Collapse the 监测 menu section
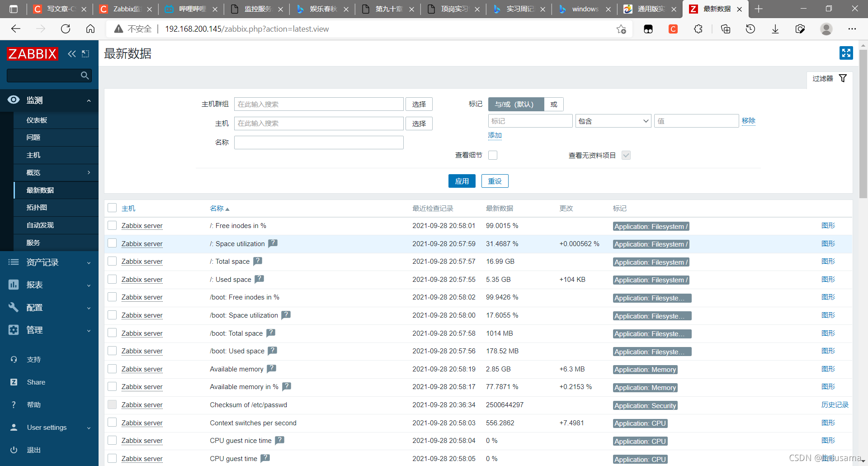868x466 pixels. point(49,100)
